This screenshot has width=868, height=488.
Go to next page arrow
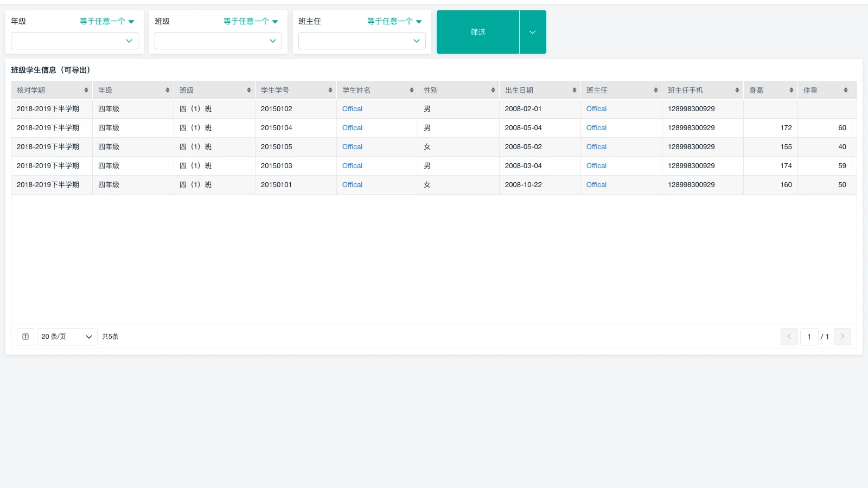[843, 337]
